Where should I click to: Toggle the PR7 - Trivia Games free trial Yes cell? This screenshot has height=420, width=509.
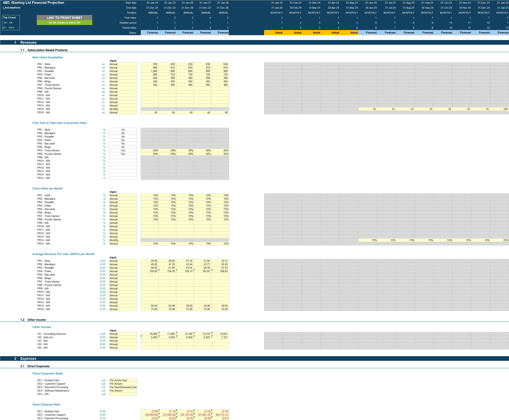point(123,150)
